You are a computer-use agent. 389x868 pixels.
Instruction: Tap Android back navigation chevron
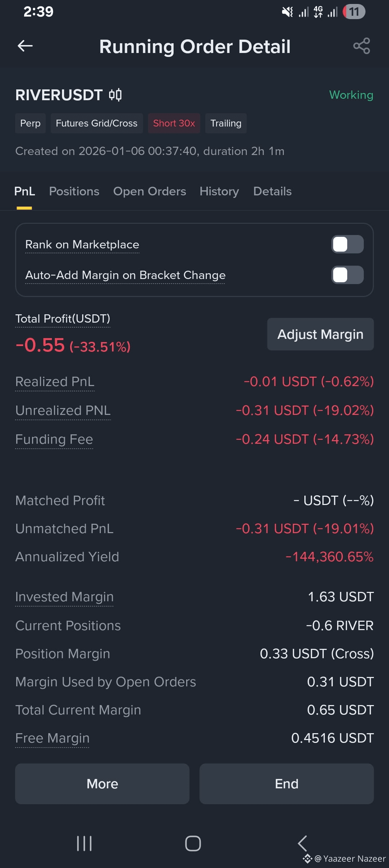[x=302, y=843]
